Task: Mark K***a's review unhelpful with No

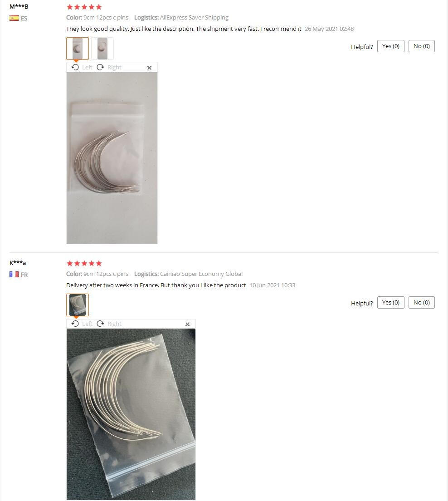Action: coord(422,302)
